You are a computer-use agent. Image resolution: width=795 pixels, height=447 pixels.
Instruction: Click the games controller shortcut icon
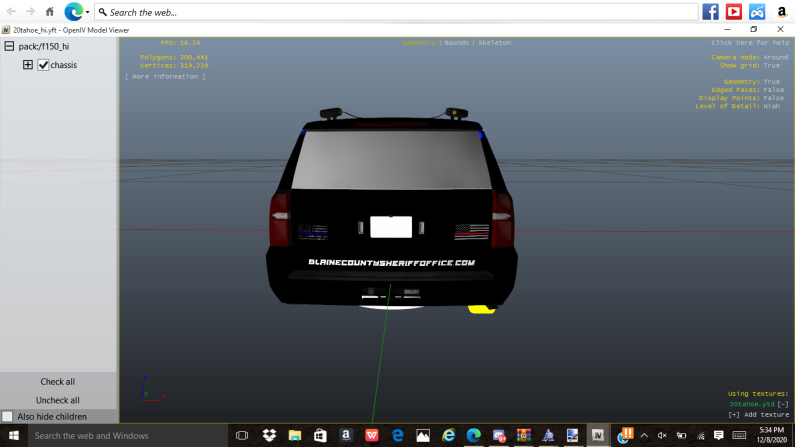[x=757, y=12]
